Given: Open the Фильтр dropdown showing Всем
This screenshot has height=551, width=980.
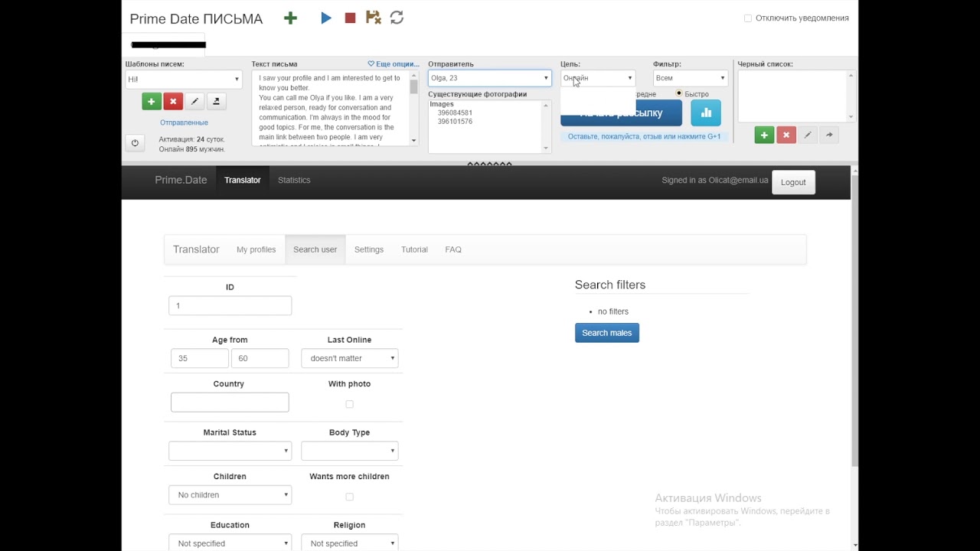Looking at the screenshot, I should (x=691, y=78).
